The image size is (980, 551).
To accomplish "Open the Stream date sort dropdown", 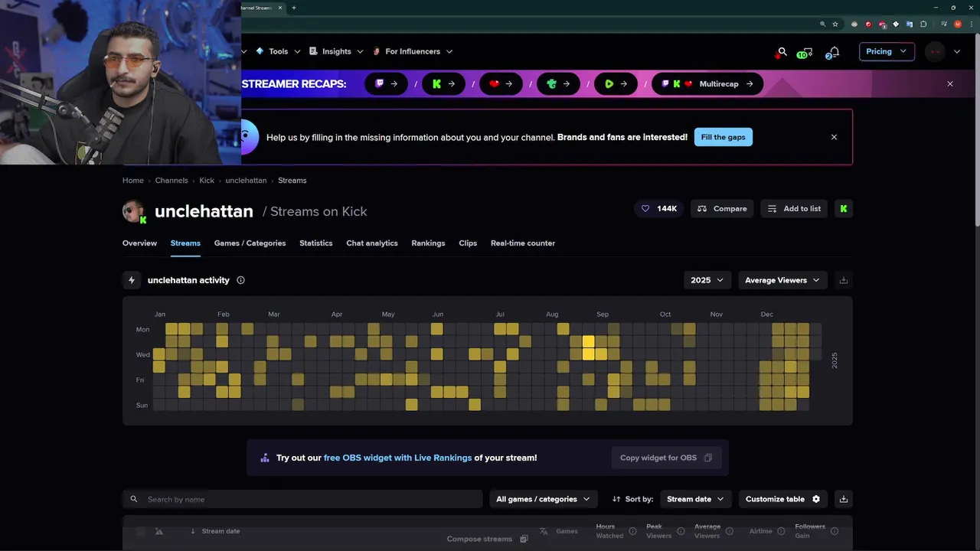I will click(695, 499).
